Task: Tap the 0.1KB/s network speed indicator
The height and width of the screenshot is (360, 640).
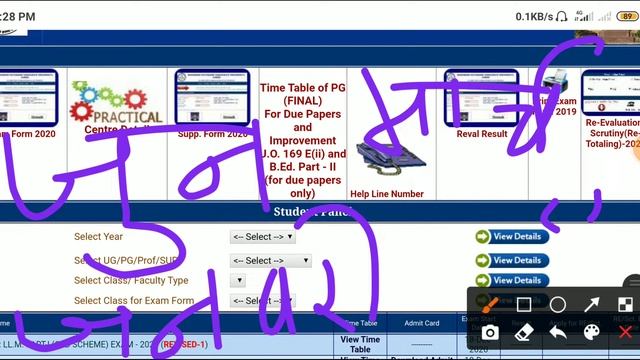Action: click(x=534, y=17)
